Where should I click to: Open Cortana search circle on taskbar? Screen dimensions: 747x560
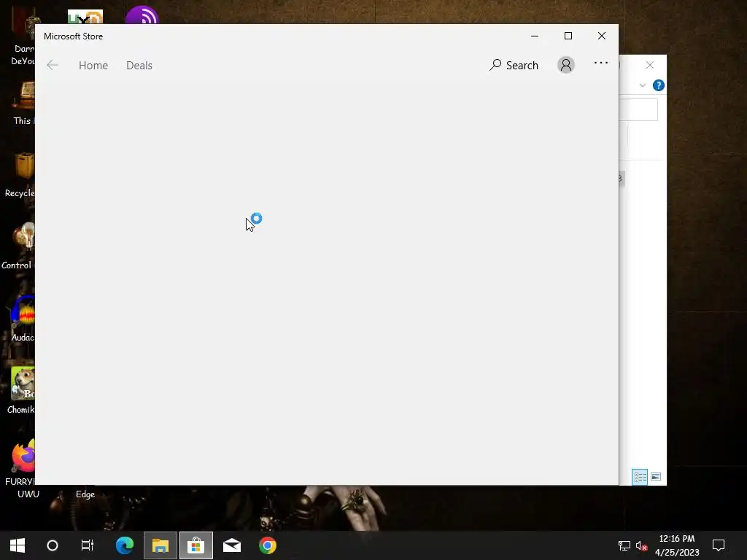pos(53,545)
